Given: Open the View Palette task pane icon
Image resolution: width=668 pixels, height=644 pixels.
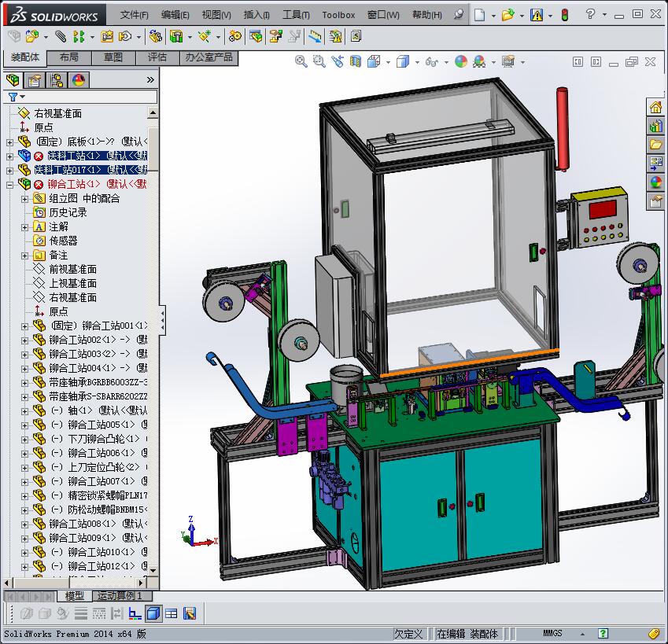Looking at the screenshot, I should [x=656, y=163].
